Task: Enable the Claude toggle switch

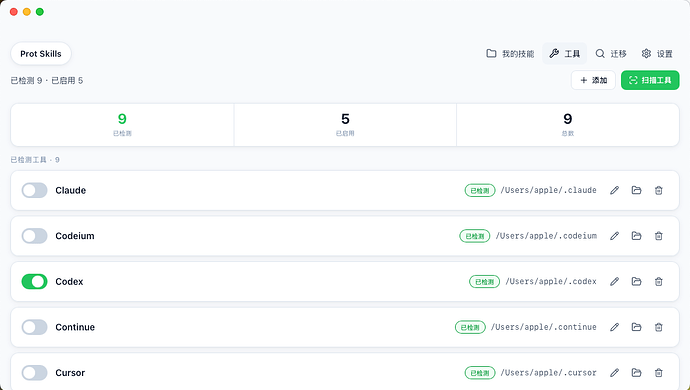Action: [x=34, y=190]
